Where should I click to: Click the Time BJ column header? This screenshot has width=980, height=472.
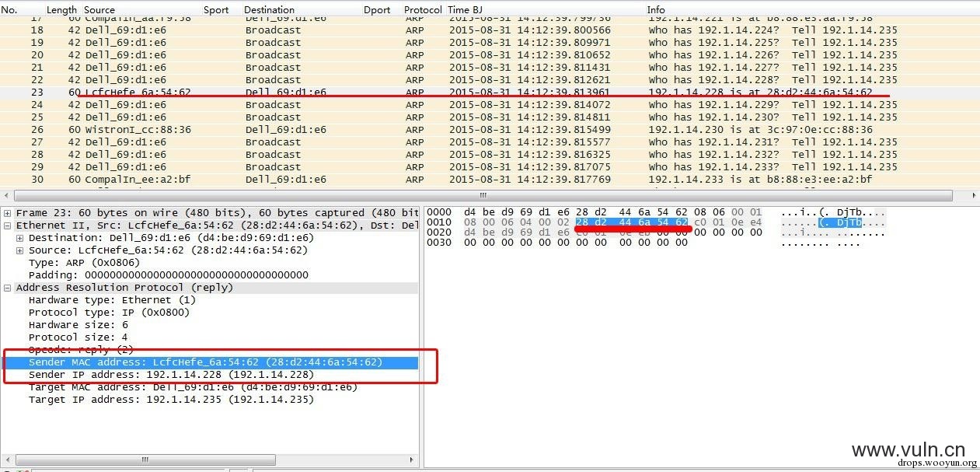click(x=465, y=10)
